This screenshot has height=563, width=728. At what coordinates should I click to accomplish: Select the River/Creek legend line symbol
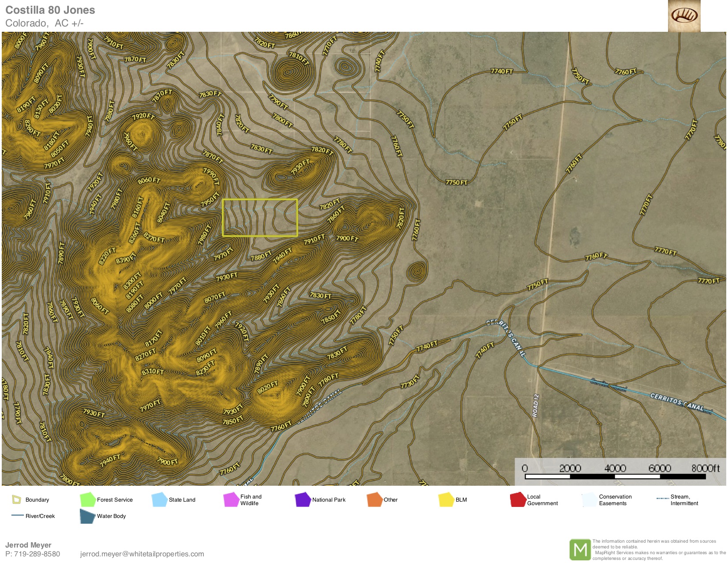click(18, 515)
